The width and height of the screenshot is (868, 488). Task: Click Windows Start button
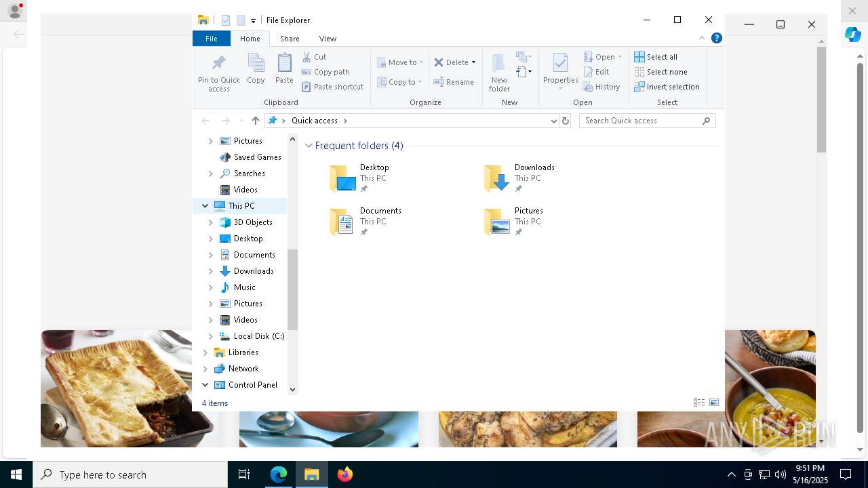point(16,474)
